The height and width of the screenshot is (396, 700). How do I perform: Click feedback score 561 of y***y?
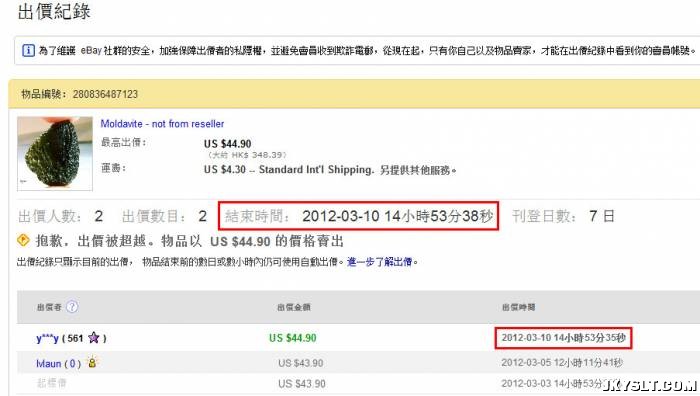75,338
